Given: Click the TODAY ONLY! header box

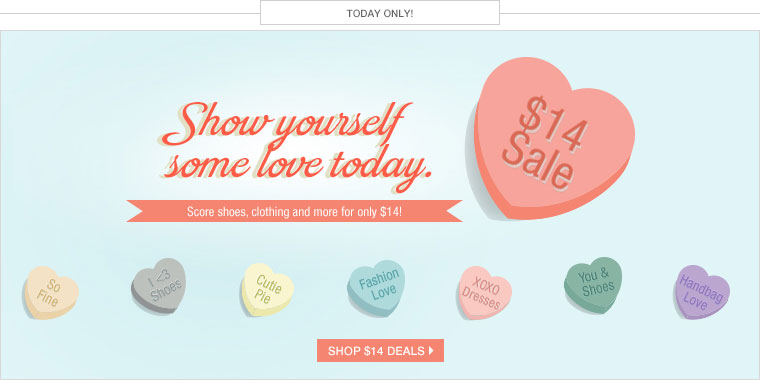Looking at the screenshot, I should (x=380, y=13).
